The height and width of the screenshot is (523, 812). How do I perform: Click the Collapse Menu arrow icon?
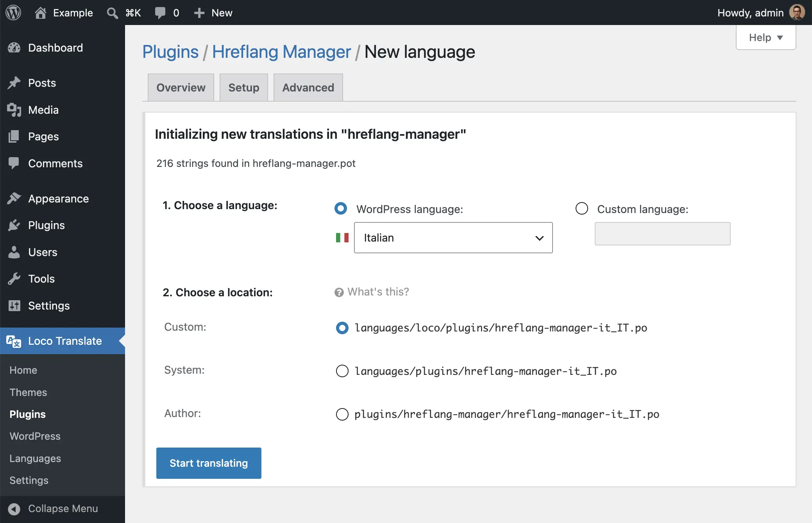(x=14, y=509)
